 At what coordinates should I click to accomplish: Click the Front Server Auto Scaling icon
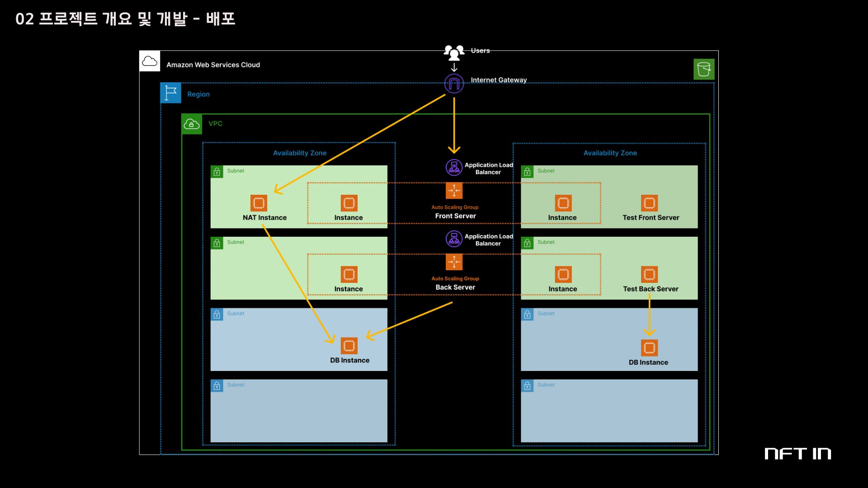coord(454,191)
